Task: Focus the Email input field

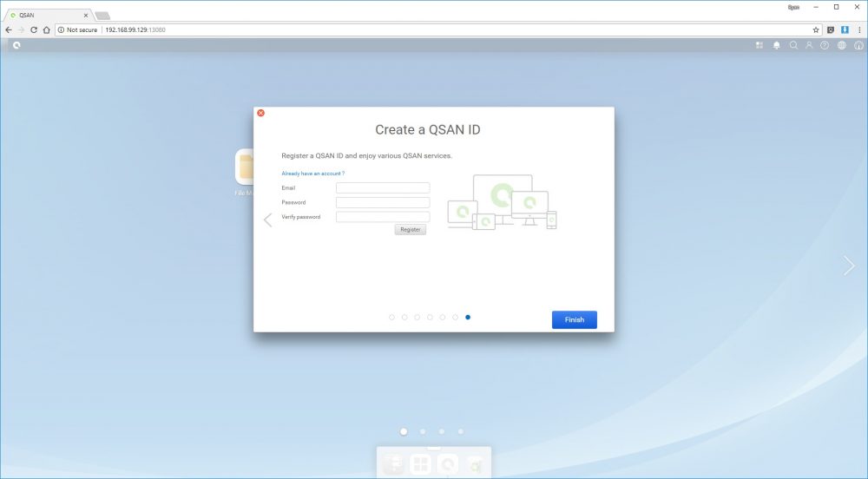Action: pyautogui.click(x=383, y=188)
